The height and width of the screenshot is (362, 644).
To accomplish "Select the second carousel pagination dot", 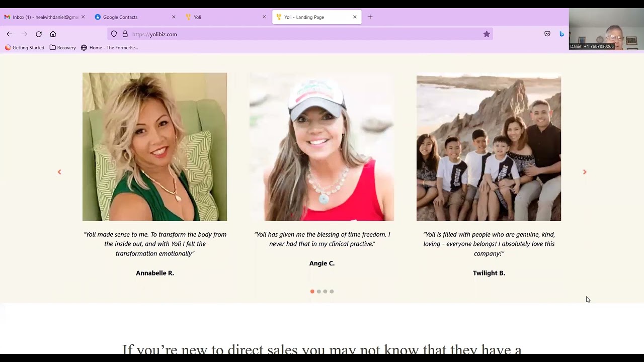I will (318, 292).
